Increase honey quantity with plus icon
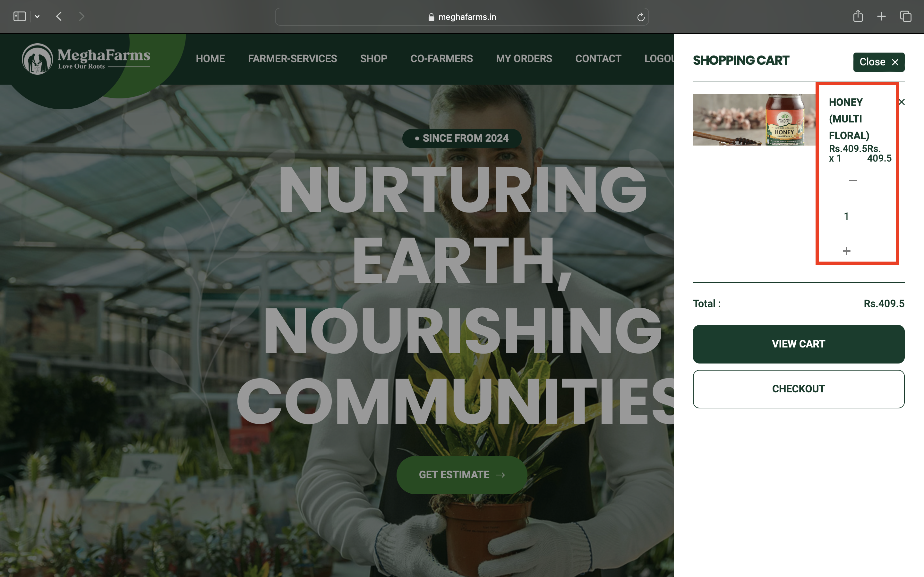 tap(846, 251)
